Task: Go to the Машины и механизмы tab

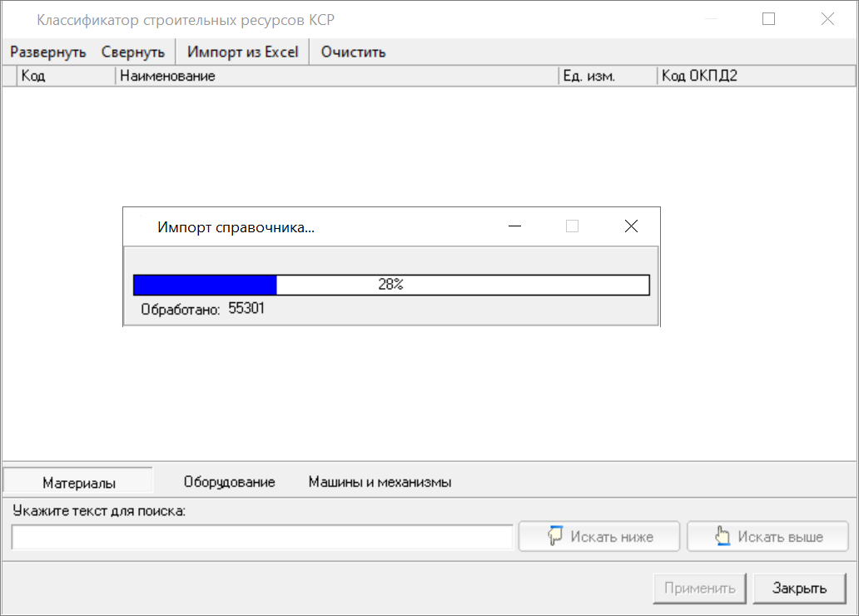Action: click(380, 482)
